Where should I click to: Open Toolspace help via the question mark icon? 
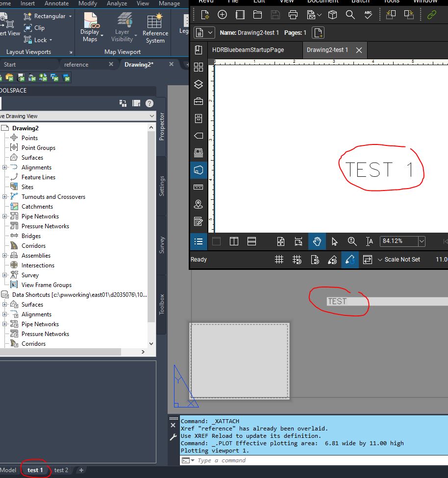click(149, 103)
